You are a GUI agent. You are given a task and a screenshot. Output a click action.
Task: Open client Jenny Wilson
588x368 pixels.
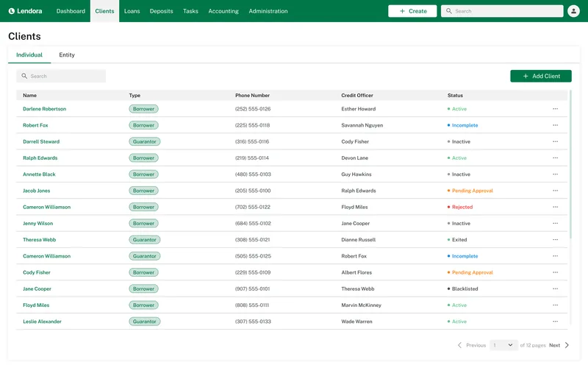click(38, 223)
